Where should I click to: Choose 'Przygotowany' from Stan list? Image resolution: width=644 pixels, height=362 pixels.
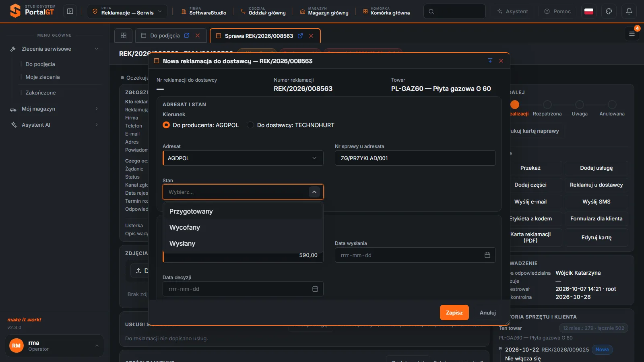[x=243, y=212]
